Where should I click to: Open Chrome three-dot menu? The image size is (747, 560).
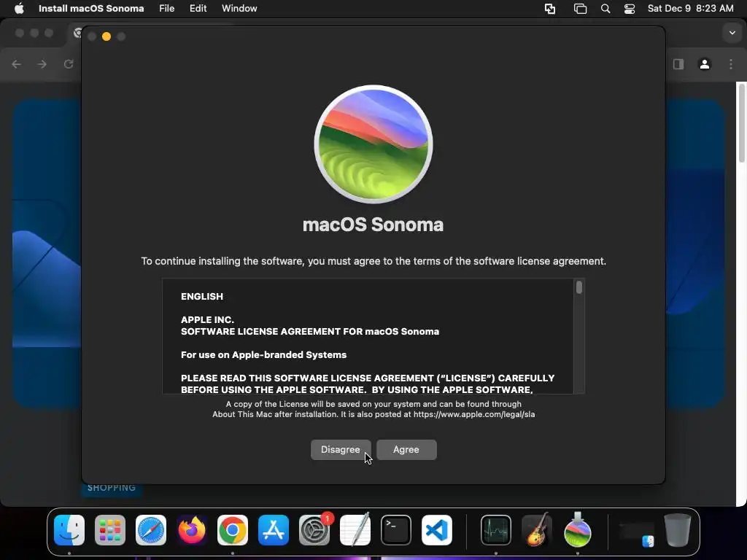731,64
